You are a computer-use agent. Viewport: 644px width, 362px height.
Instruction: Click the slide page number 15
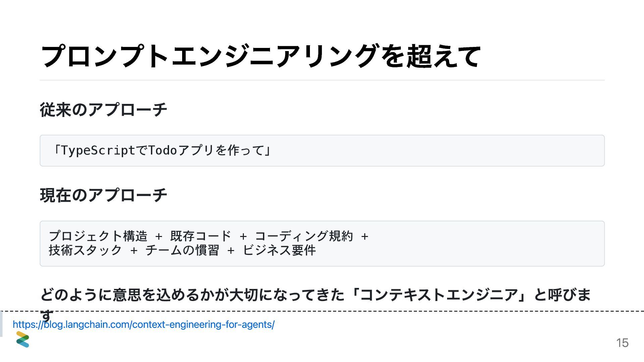point(622,343)
